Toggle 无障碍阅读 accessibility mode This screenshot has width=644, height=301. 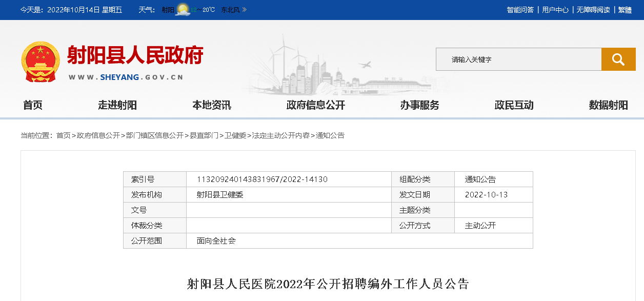tap(593, 10)
